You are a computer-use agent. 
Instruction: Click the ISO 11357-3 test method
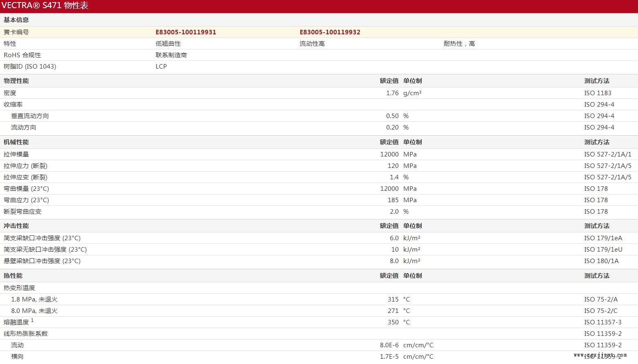[x=602, y=322]
